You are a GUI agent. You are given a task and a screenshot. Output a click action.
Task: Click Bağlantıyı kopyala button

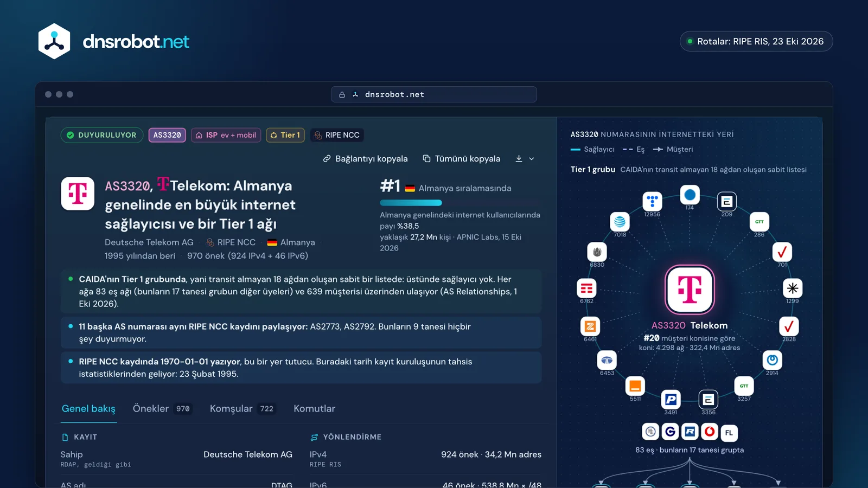coord(365,159)
